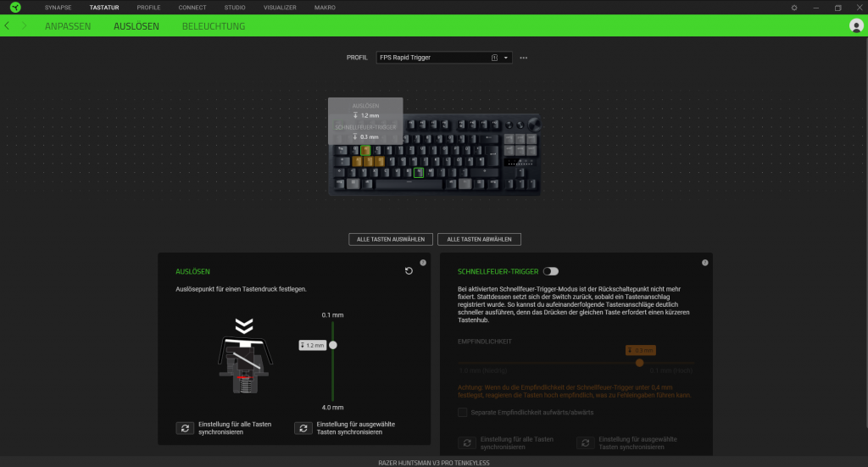Select the D key on the keyboard

point(380,161)
